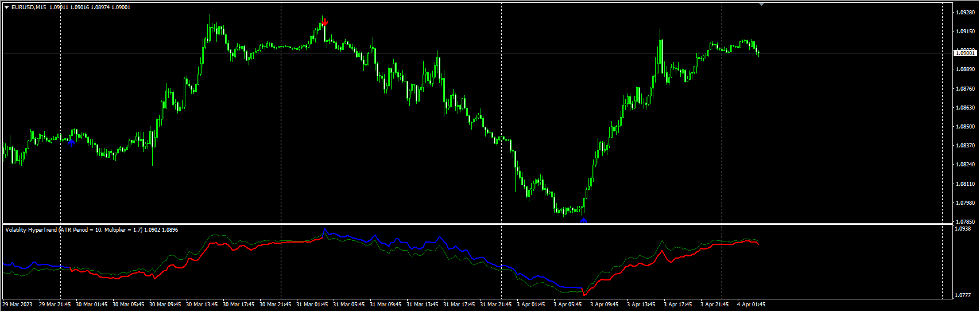The width and height of the screenshot is (980, 312).
Task: Click the 1.09280 price scale label
Action: point(966,13)
